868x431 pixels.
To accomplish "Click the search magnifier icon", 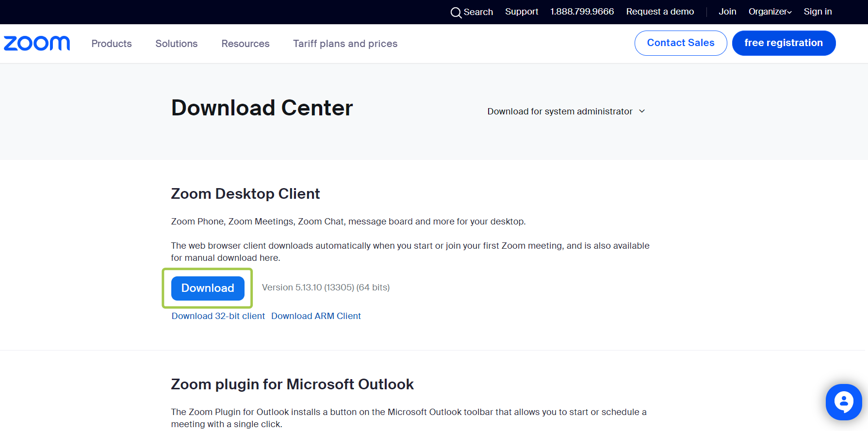I will (x=456, y=12).
